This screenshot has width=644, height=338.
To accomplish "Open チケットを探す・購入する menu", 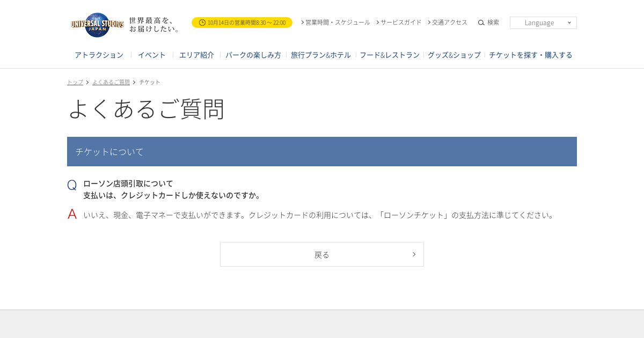I will click(x=531, y=55).
